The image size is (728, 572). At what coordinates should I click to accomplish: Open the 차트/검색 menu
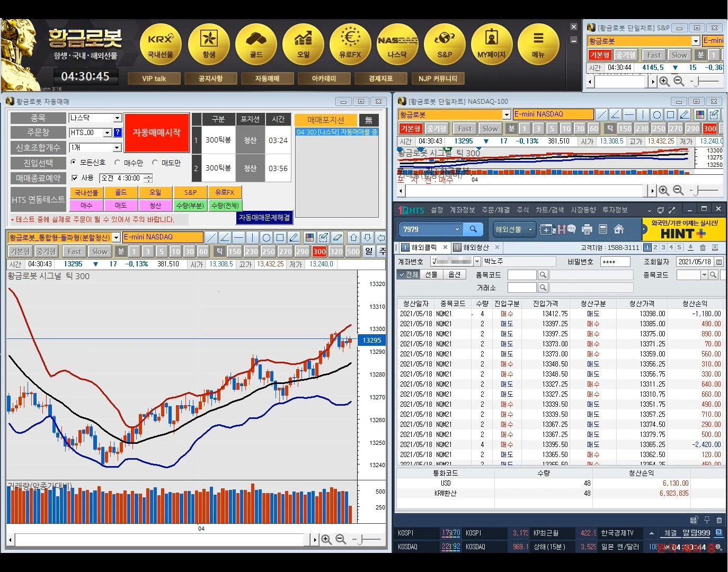click(549, 210)
